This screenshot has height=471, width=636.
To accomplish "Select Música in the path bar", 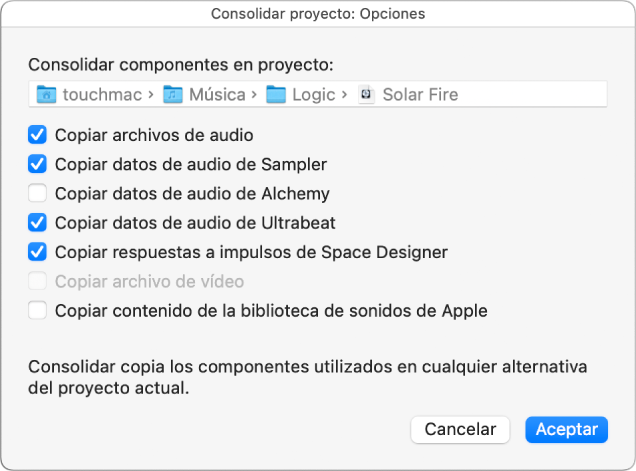I will pos(220,95).
